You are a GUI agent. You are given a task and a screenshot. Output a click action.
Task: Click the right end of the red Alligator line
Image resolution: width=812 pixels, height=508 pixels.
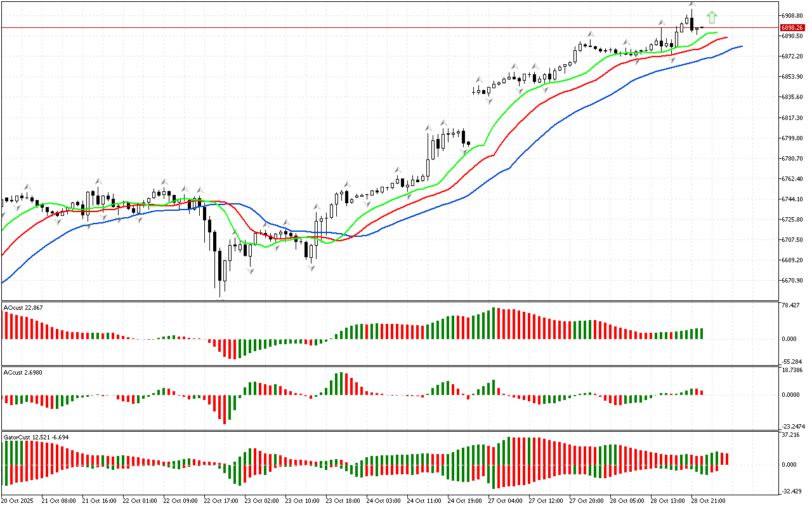pyautogui.click(x=726, y=37)
